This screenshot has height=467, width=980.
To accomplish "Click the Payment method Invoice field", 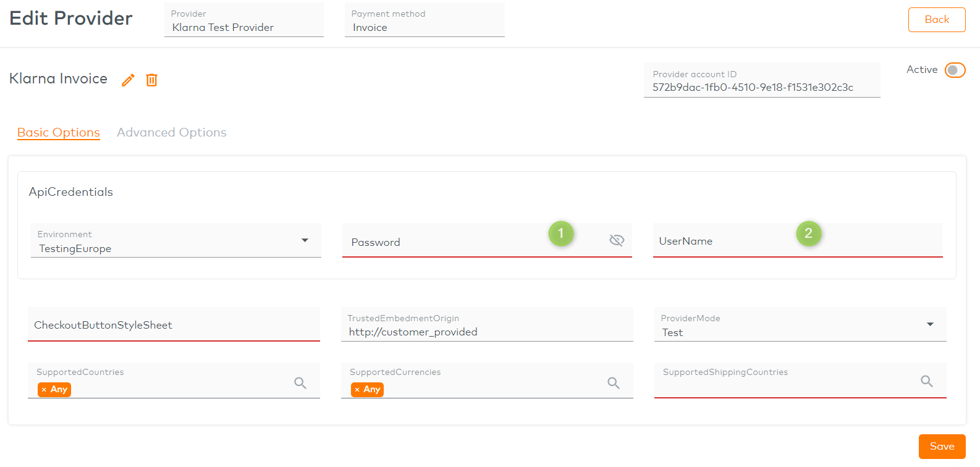I will [x=425, y=20].
